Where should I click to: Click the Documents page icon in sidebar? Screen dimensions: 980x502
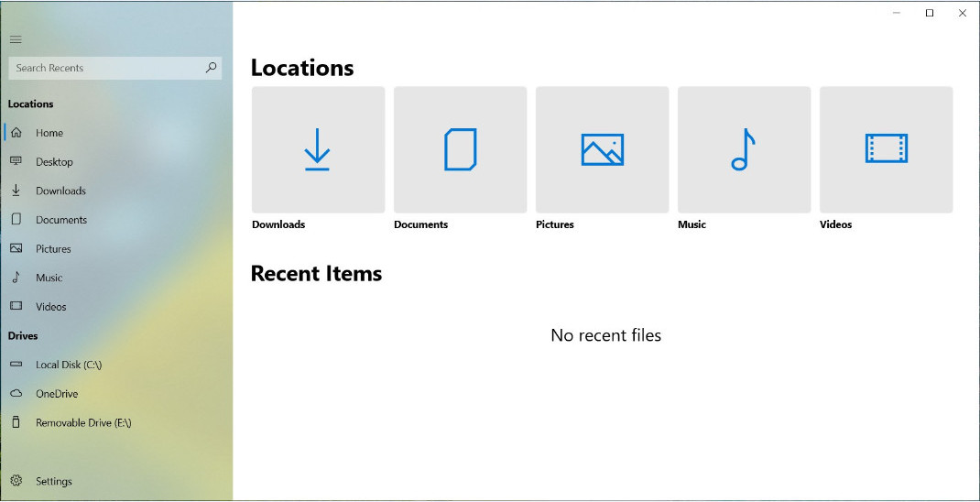(x=16, y=219)
